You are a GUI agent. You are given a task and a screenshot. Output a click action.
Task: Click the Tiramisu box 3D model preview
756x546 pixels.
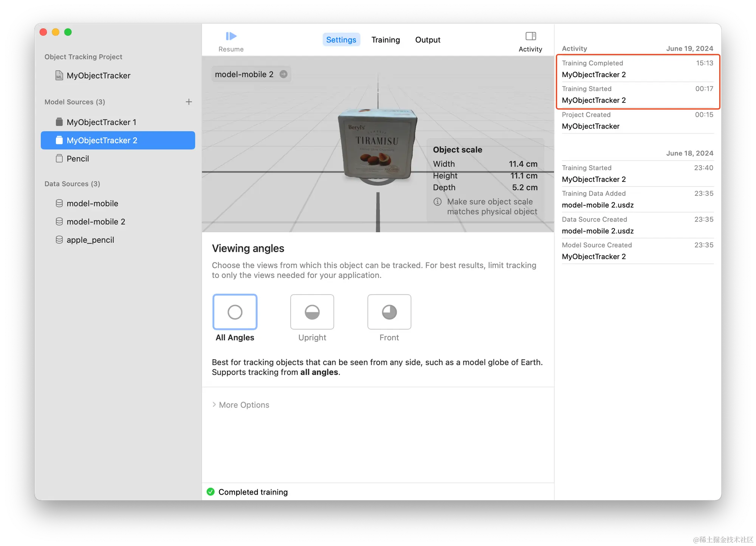(378, 144)
